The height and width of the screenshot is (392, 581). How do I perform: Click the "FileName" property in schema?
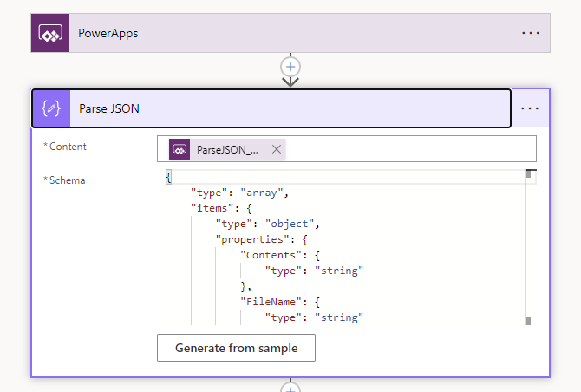(x=271, y=302)
